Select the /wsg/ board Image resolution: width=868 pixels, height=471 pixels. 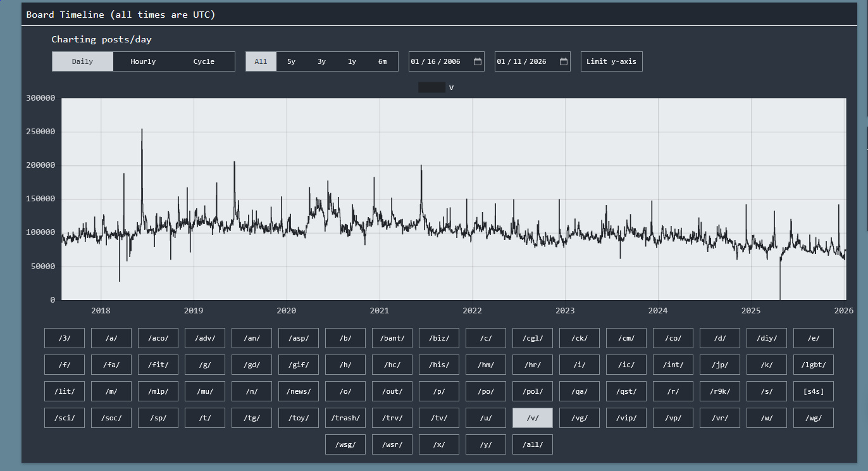pos(345,444)
